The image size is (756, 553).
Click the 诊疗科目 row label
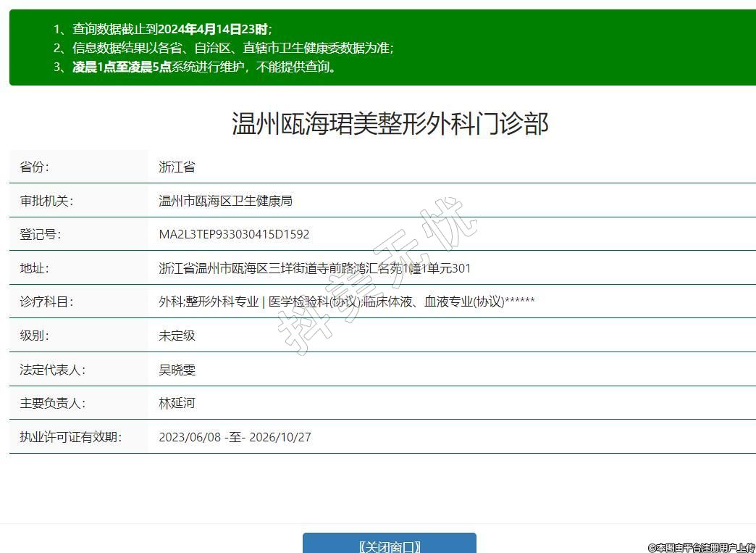[x=46, y=302]
